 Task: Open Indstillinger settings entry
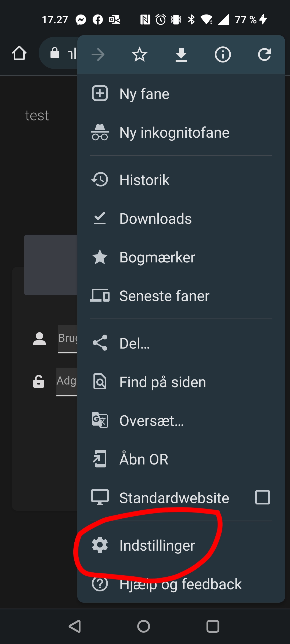point(157,545)
